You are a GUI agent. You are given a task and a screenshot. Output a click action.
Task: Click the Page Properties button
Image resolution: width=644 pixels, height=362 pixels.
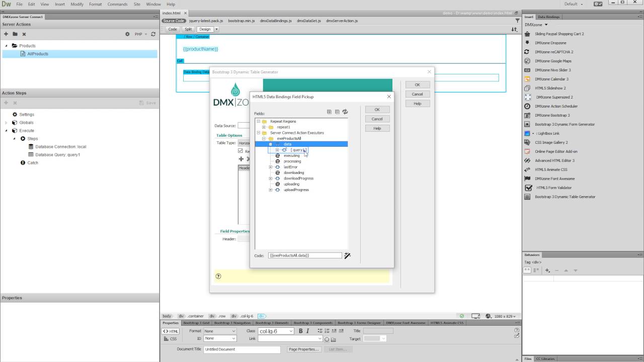click(x=304, y=349)
